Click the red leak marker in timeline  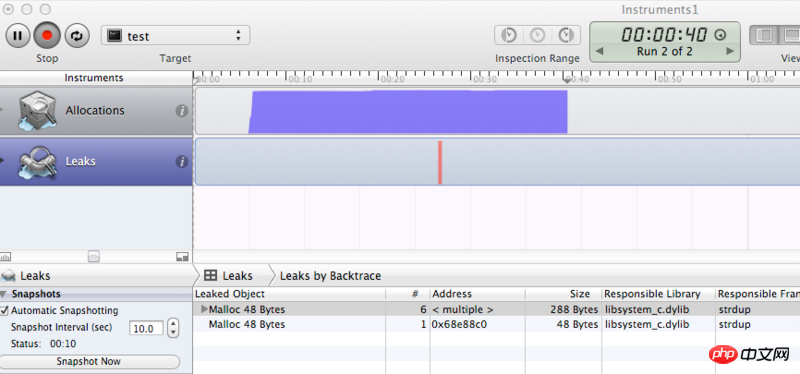(440, 162)
